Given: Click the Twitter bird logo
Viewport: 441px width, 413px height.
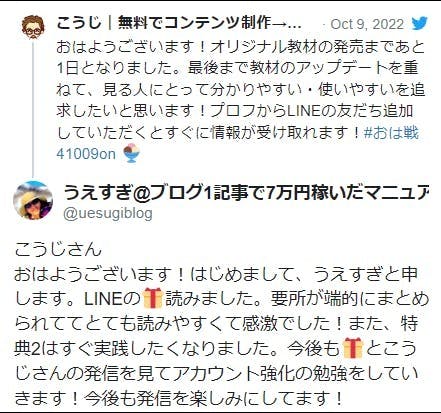Looking at the screenshot, I should (420, 24).
